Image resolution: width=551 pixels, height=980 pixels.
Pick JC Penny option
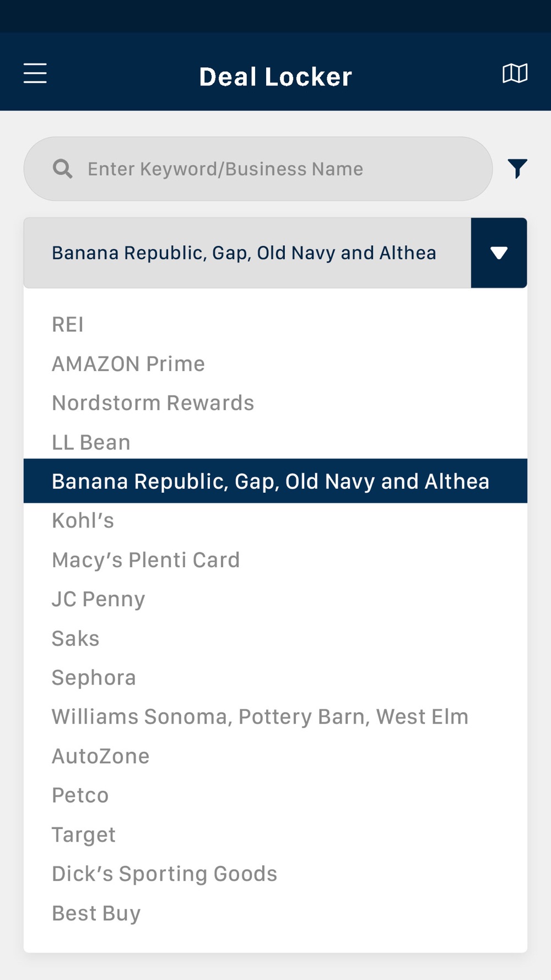click(275, 599)
